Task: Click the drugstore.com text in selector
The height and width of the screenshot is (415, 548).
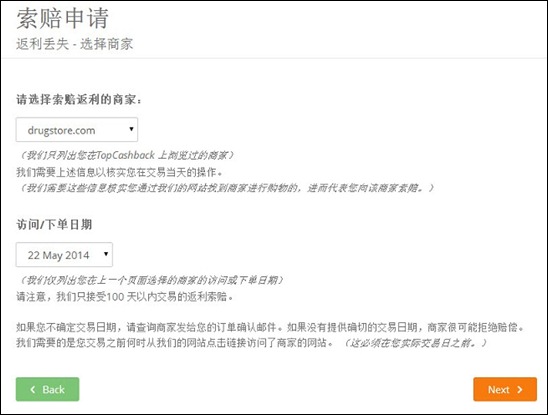Action: point(62,130)
